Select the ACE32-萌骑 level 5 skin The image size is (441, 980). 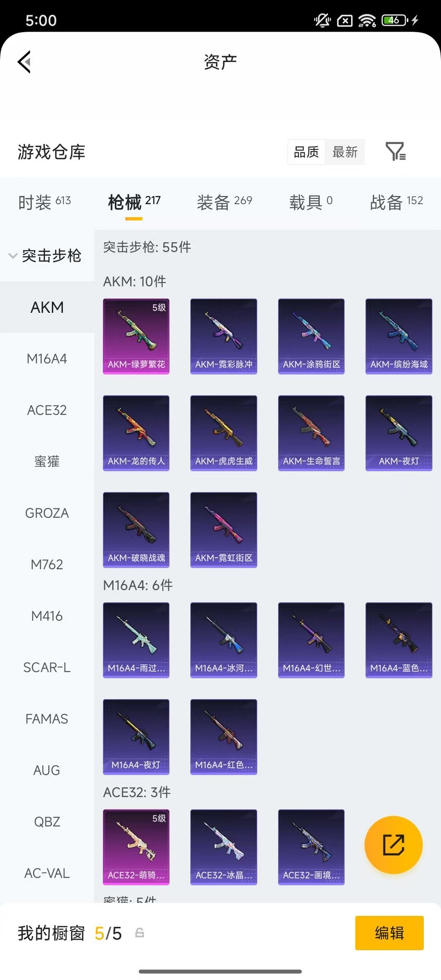coord(136,847)
